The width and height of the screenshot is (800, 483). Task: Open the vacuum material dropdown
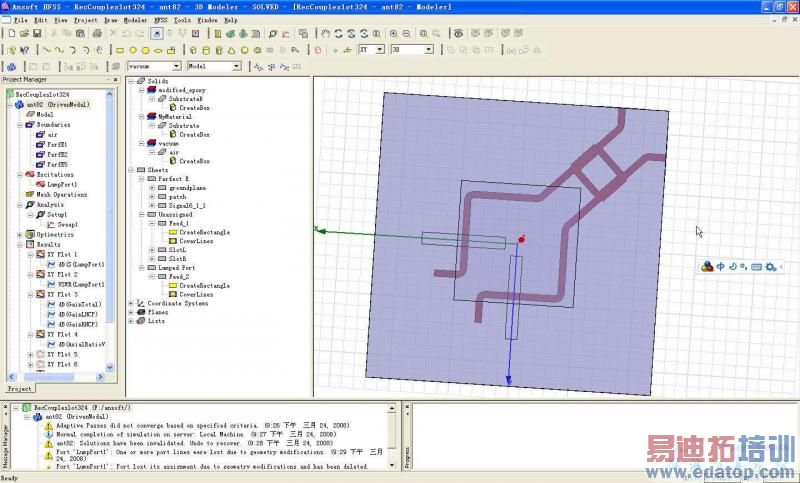(x=178, y=66)
